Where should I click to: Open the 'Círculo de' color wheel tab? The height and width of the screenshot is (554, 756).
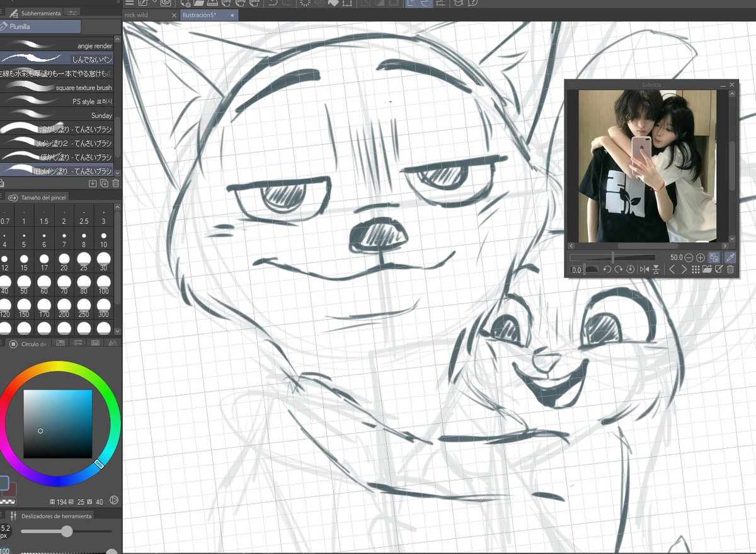[30, 344]
